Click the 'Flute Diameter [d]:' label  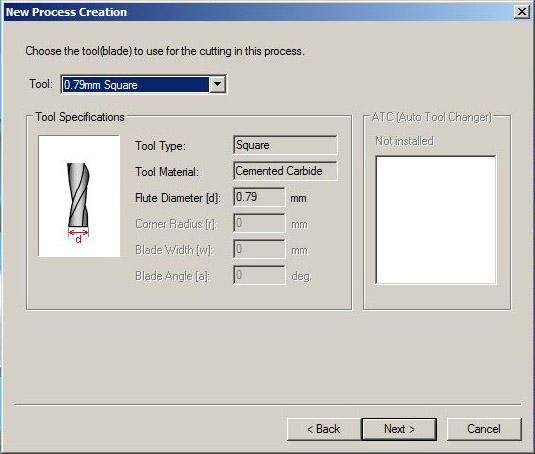click(178, 198)
